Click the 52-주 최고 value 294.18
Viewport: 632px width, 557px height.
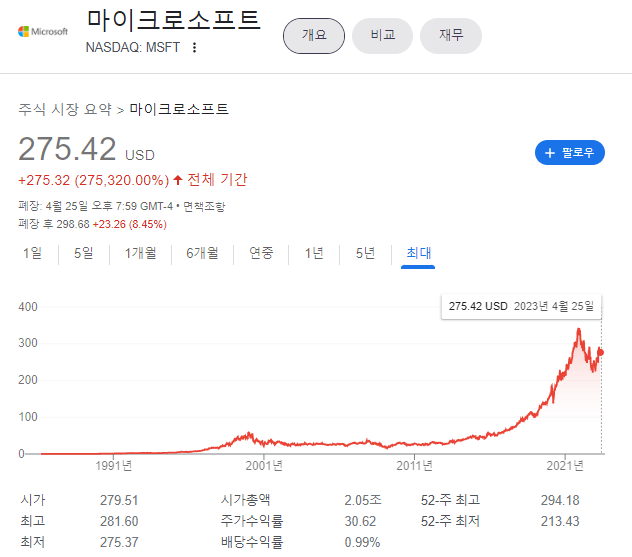tap(560, 501)
